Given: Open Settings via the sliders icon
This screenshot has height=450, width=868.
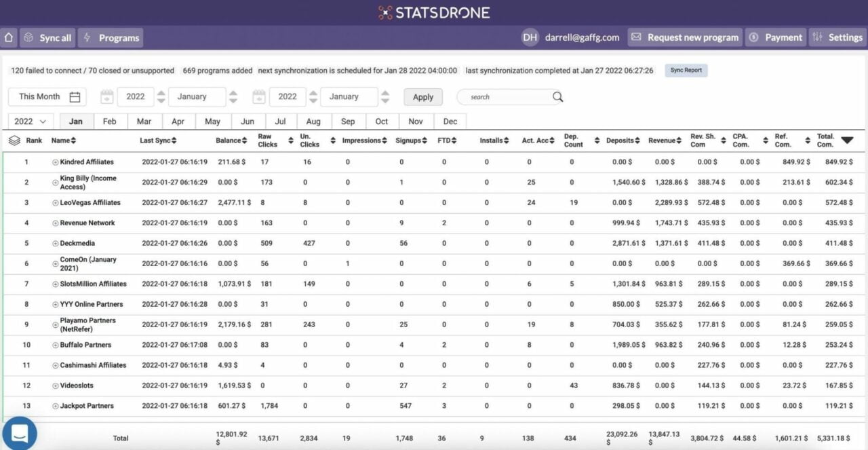Looking at the screenshot, I should pyautogui.click(x=818, y=37).
